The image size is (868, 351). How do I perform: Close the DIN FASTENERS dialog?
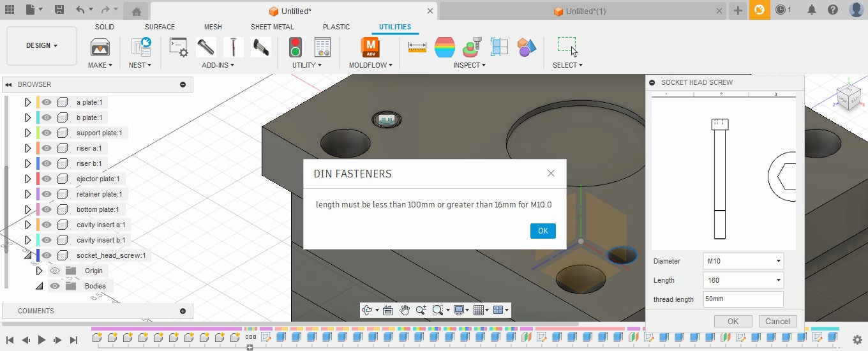[551, 174]
